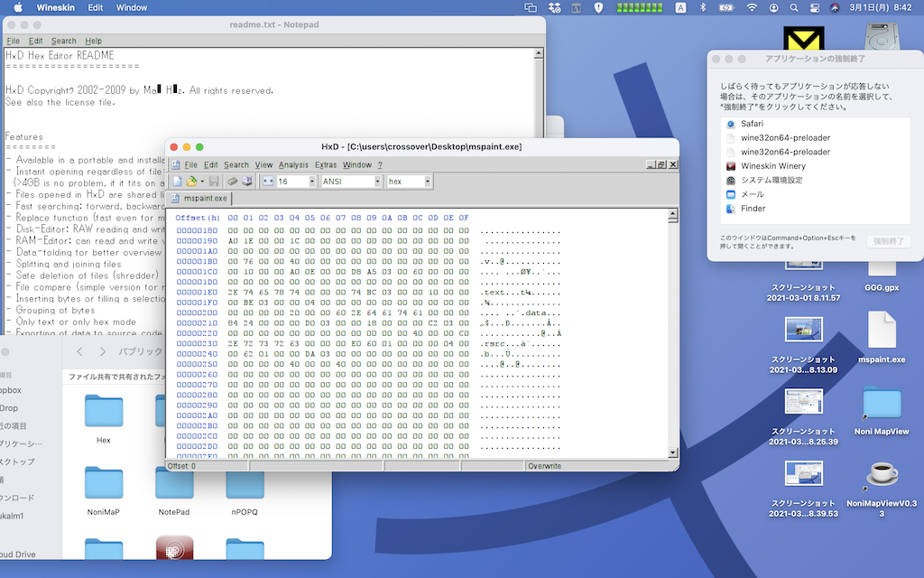Click HxD scrollbar up arrow
Screen dimensions: 924x578
[x=673, y=213]
